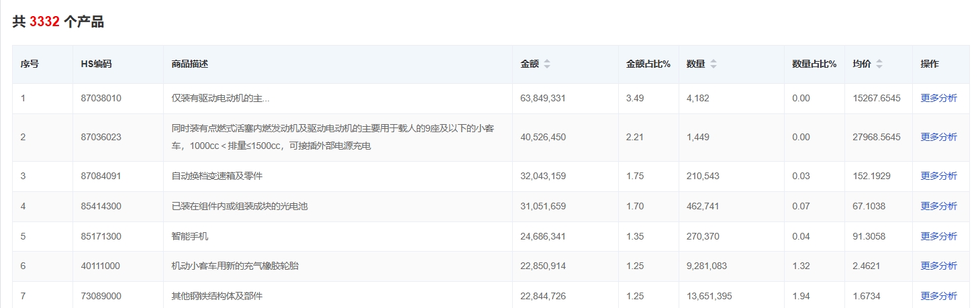The image size is (980, 308).
Task: Click the 操作 column header
Action: pyautogui.click(x=930, y=64)
